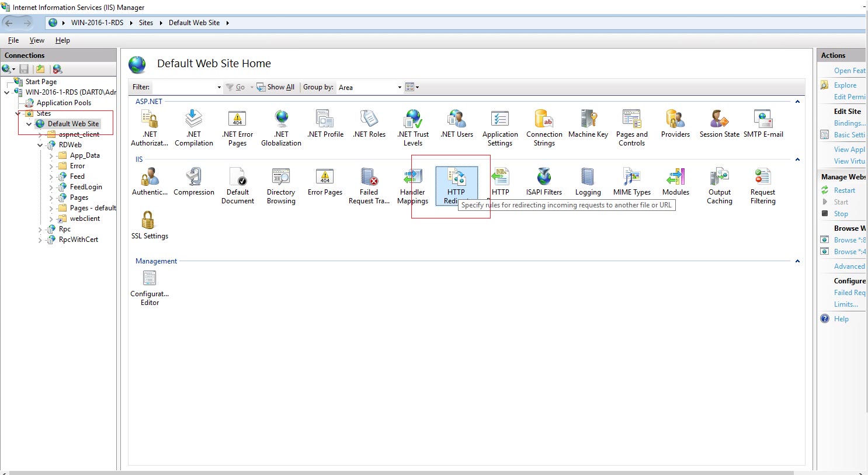Collapse the Management group
This screenshot has width=868, height=475.
click(797, 261)
